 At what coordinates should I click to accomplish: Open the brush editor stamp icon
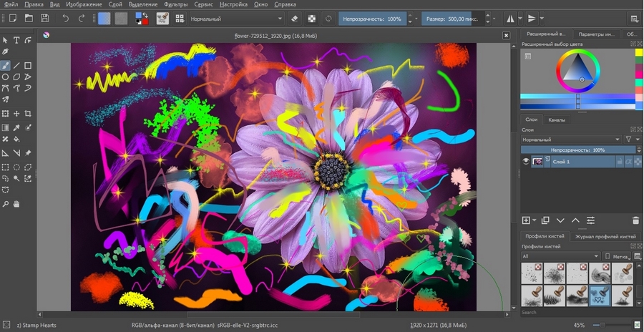[162, 19]
